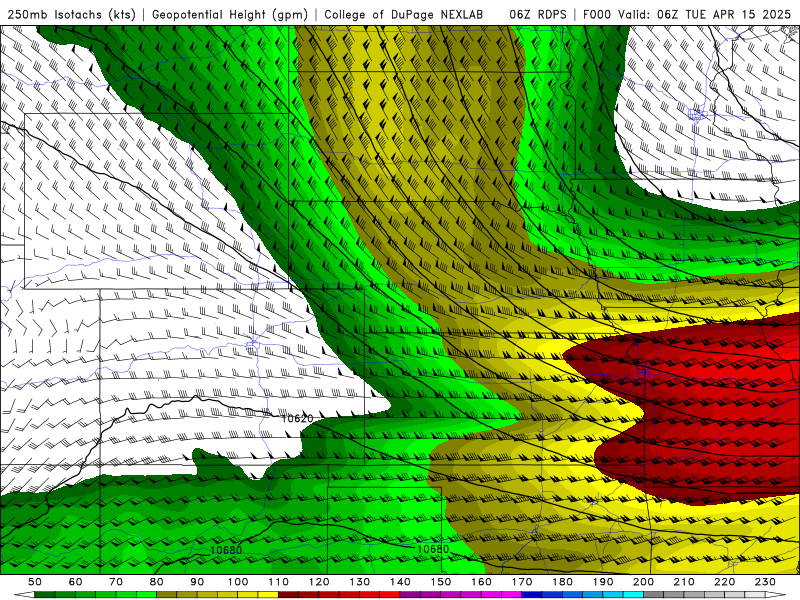800x600 pixels.
Task: Click the 160 knot colorbar label
Action: pyautogui.click(x=481, y=582)
